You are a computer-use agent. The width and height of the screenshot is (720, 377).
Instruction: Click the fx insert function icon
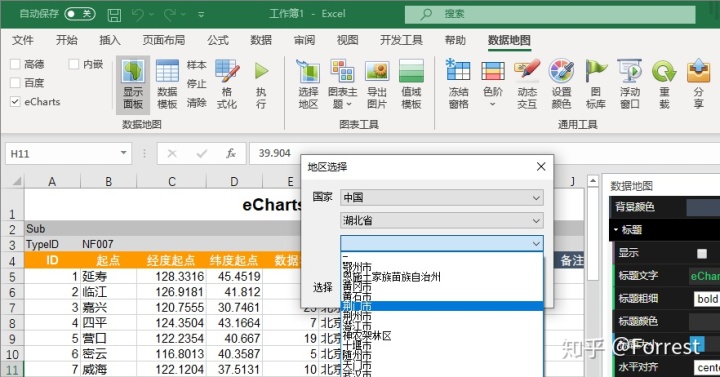231,153
